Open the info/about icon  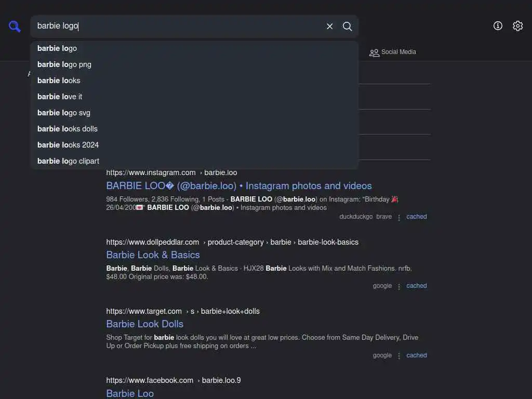tap(498, 26)
